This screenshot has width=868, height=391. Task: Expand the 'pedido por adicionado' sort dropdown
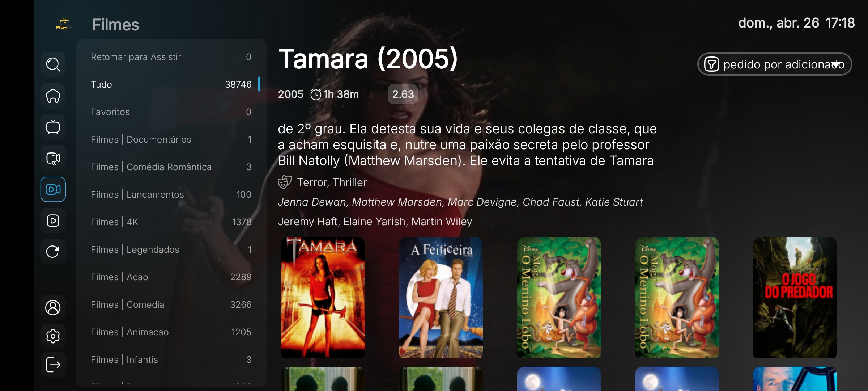click(775, 64)
